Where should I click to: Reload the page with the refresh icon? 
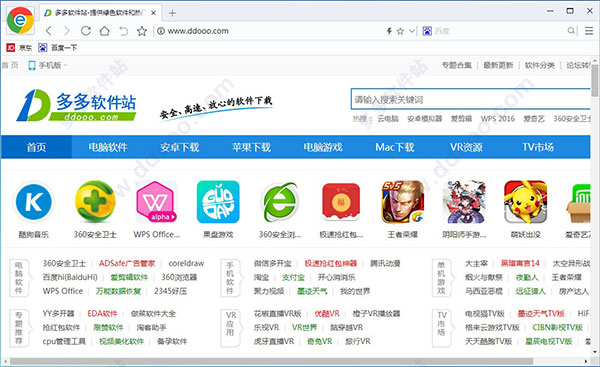click(x=86, y=31)
